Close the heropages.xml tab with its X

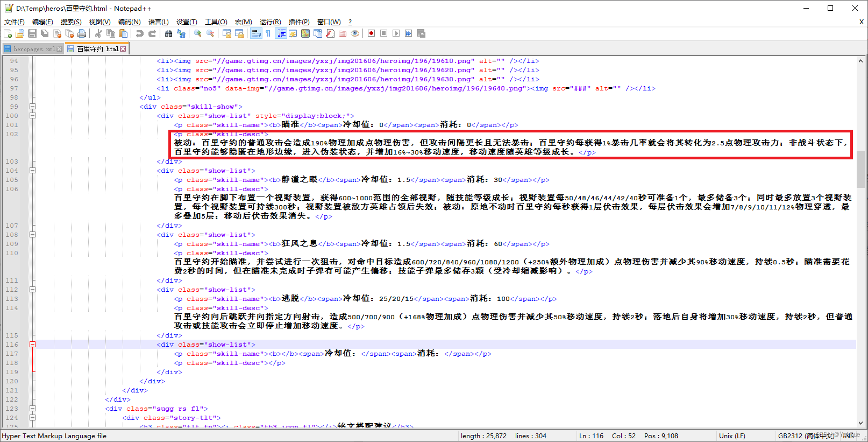[59, 49]
